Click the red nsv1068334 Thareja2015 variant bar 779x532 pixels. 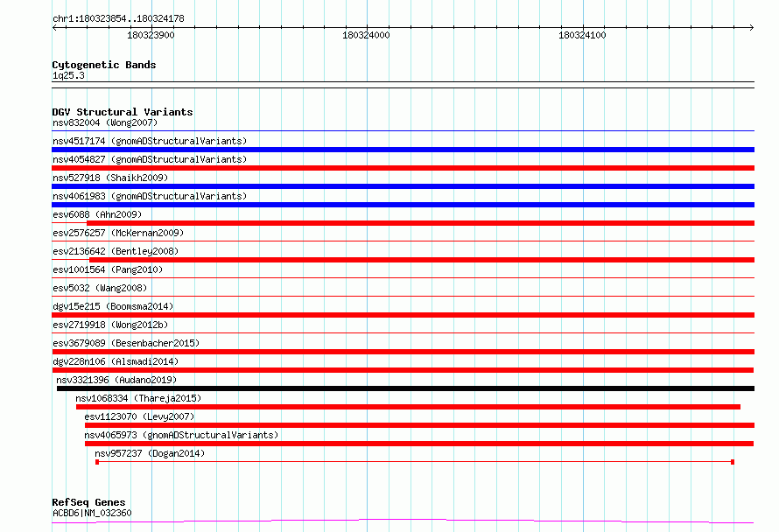409,407
